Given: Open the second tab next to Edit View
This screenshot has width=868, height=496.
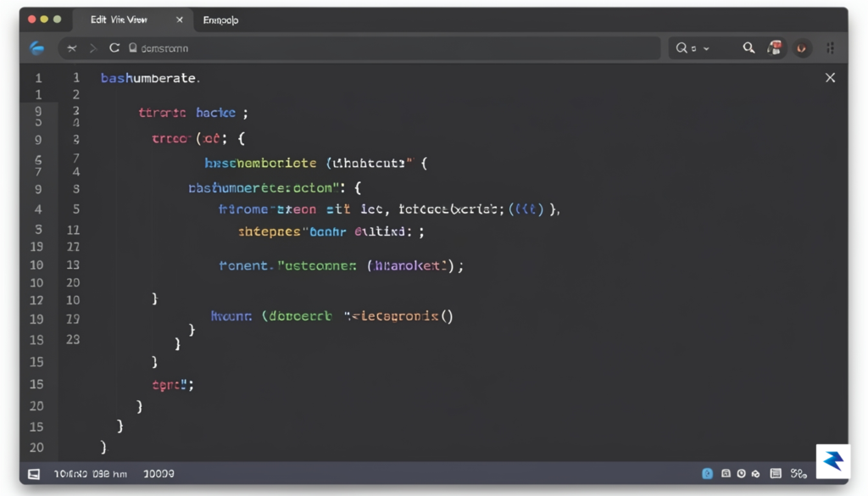Looking at the screenshot, I should click(220, 20).
